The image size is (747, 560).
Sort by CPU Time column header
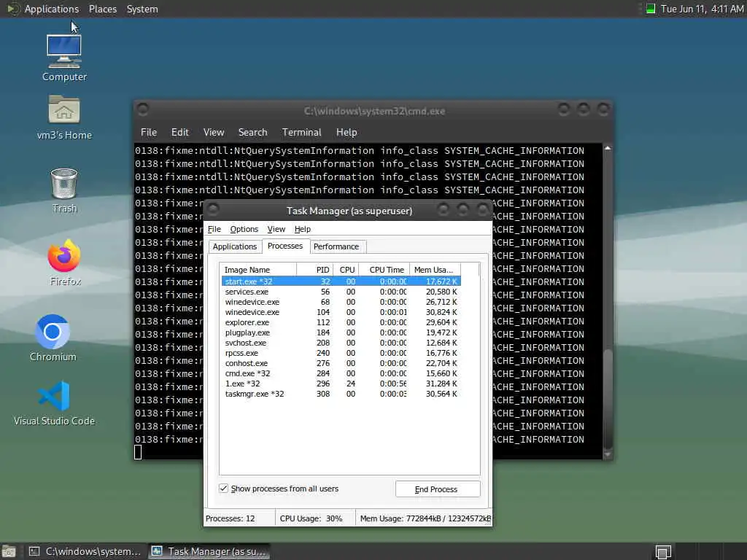click(384, 270)
